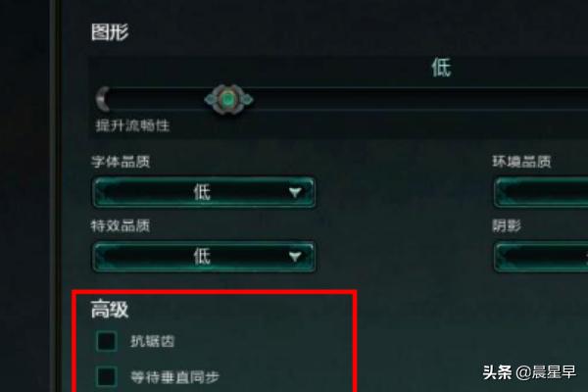Click the arrow icon on 特效品质 dropdown
Screen dimensions: 588x392
(x=295, y=257)
